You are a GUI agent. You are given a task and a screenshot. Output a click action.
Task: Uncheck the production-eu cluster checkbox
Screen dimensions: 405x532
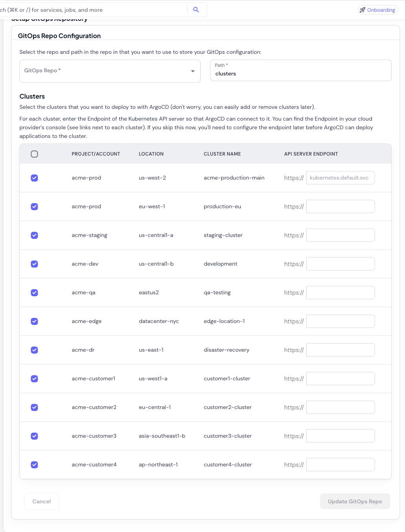34,206
